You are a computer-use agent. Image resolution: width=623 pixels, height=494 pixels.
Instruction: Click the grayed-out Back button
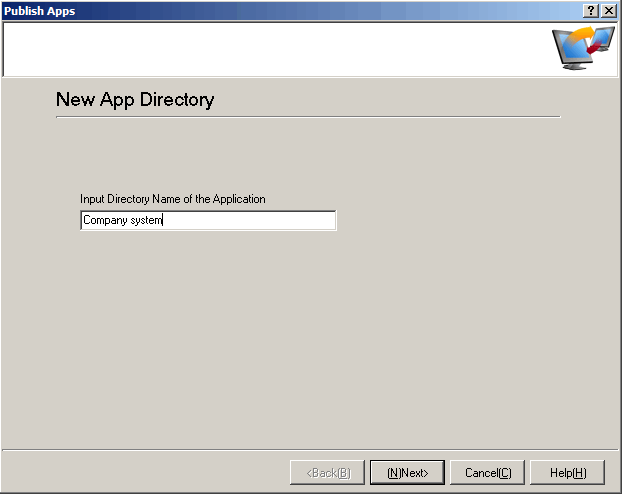[x=327, y=473]
